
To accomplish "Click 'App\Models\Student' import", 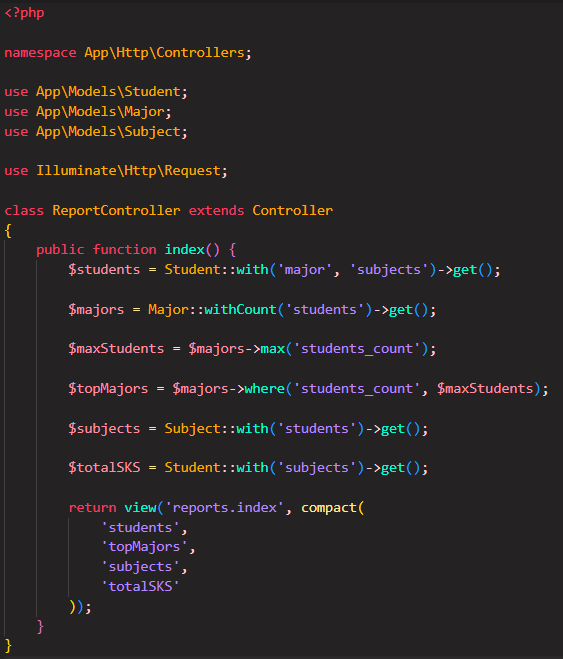I will [x=108, y=92].
